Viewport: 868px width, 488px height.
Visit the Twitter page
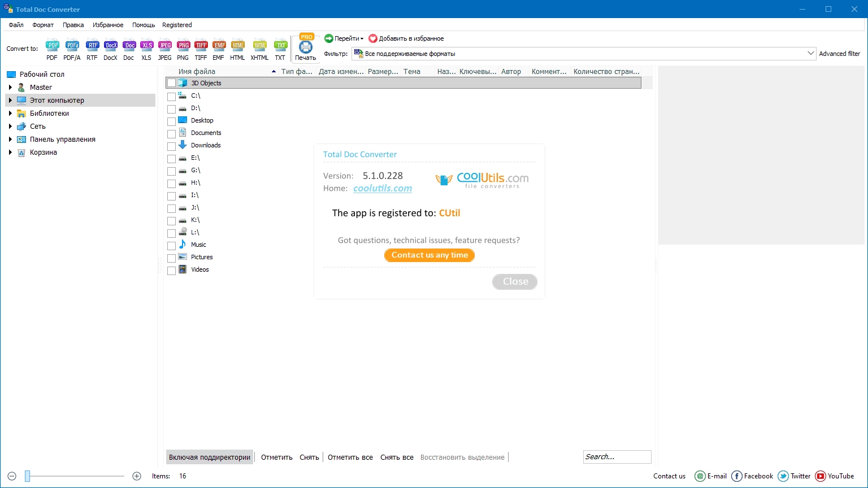click(x=794, y=476)
